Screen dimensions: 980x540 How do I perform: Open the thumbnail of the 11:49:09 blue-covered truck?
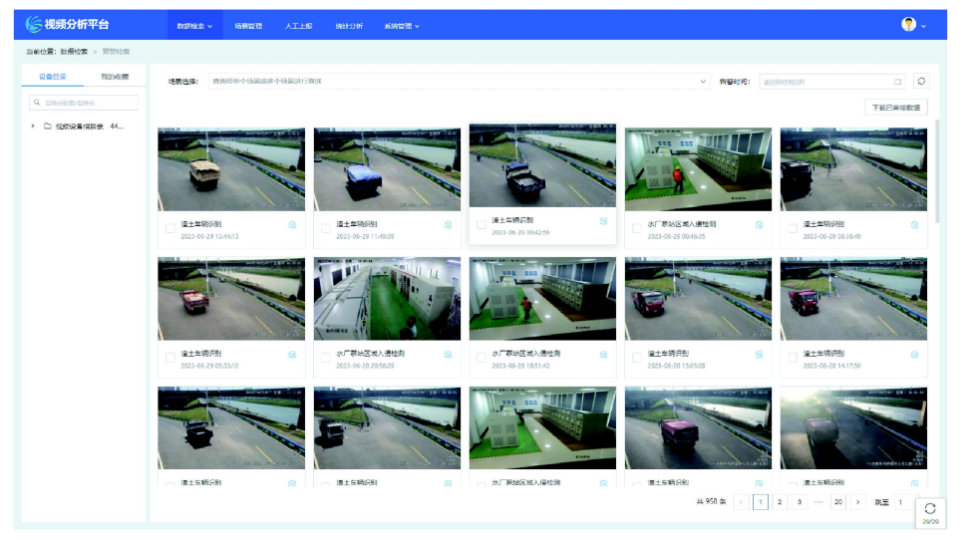(x=387, y=169)
